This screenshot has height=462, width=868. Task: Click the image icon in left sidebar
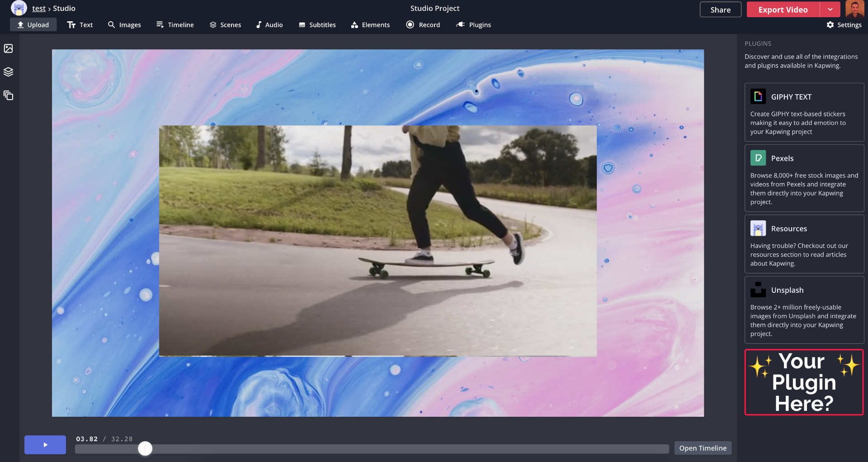(x=9, y=48)
